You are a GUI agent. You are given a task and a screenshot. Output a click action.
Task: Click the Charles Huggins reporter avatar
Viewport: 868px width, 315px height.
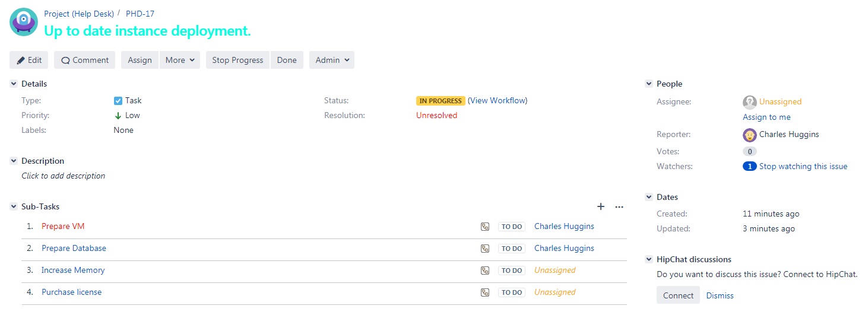(x=750, y=135)
